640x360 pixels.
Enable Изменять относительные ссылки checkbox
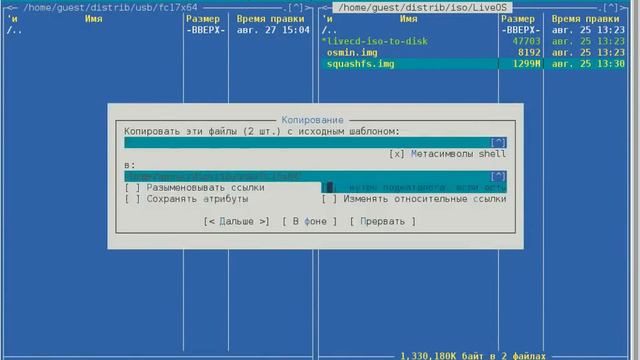coord(329,199)
